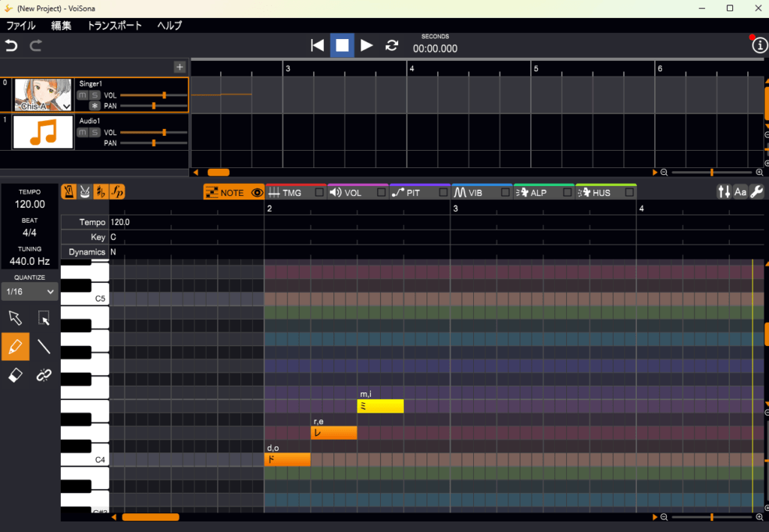The width and height of the screenshot is (769, 532).
Task: Select the Pencil note drawing tool
Action: click(x=16, y=347)
